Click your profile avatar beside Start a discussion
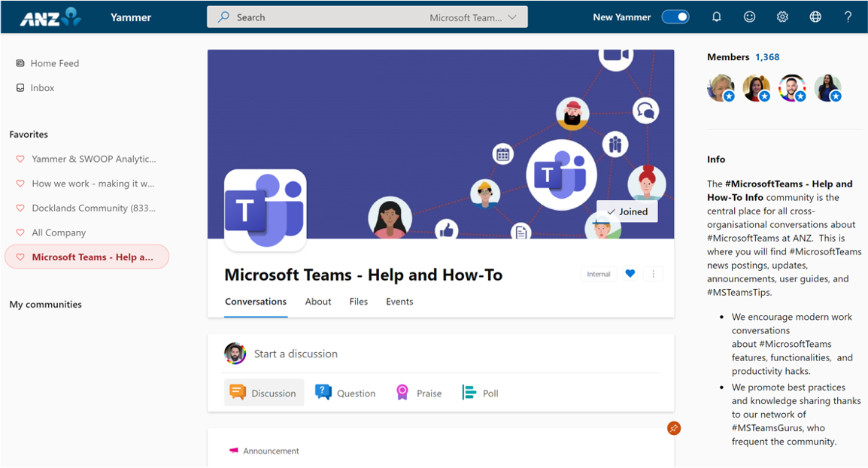 pyautogui.click(x=235, y=354)
